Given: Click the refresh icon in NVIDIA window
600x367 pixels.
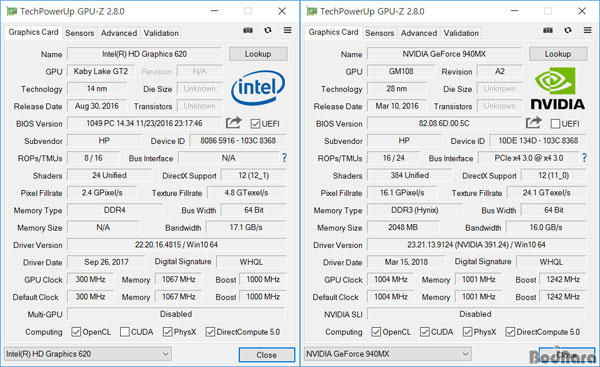Looking at the screenshot, I should pos(568,30).
